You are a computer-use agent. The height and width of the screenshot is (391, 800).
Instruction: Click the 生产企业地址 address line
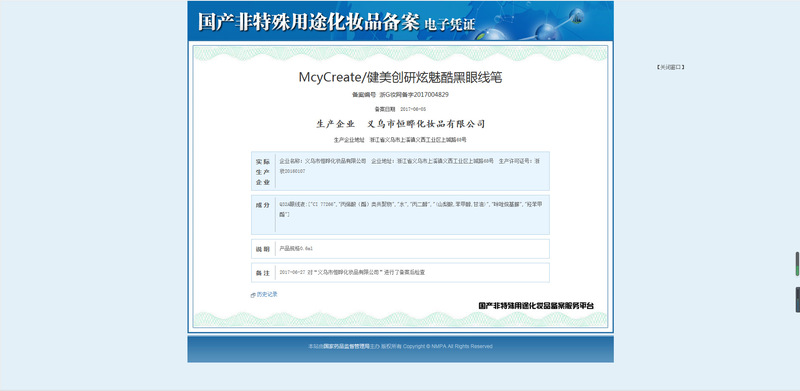[x=400, y=139]
